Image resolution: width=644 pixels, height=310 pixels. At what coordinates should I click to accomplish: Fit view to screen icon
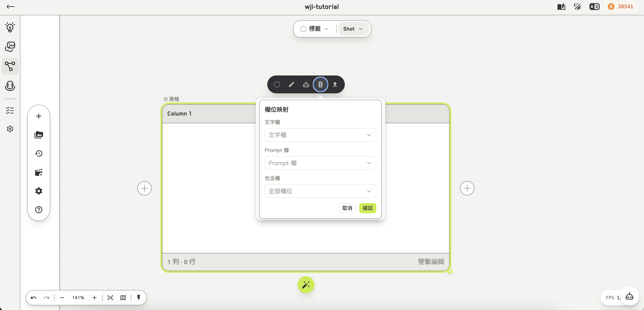(110, 298)
